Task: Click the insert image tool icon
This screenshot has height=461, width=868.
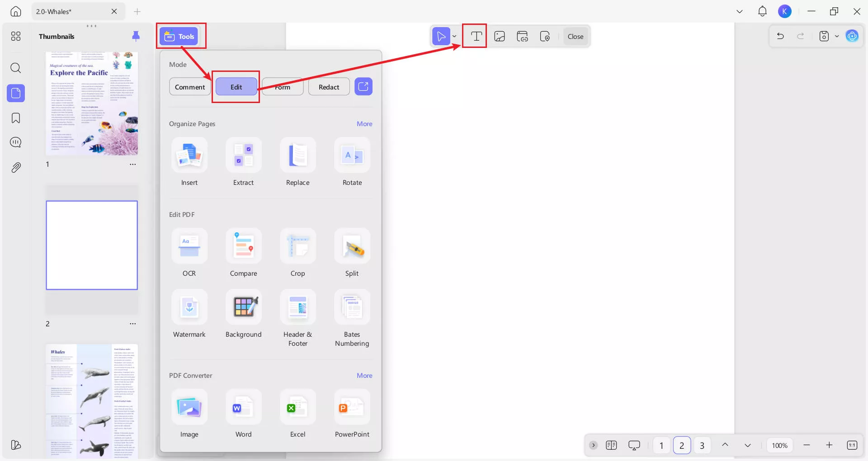Action: pos(500,36)
